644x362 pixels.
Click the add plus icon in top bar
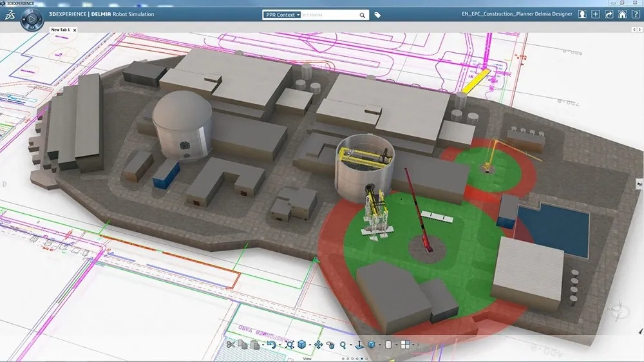[x=596, y=14]
